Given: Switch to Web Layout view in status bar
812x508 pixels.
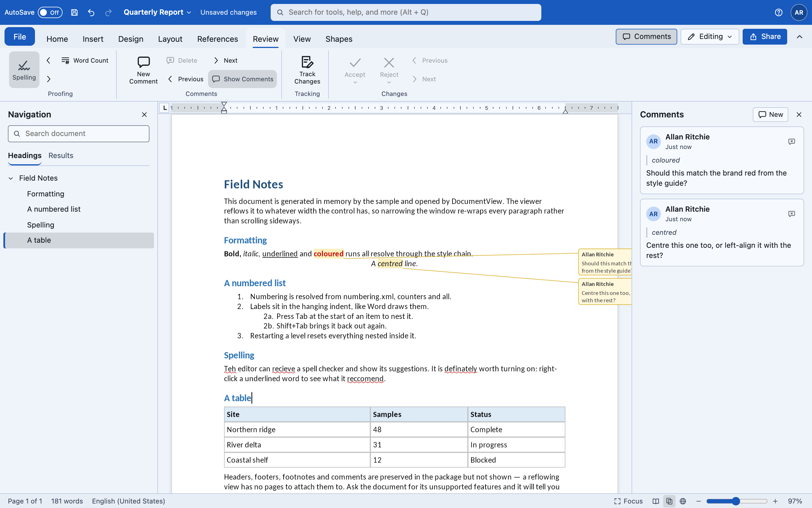Looking at the screenshot, I should pyautogui.click(x=683, y=501).
